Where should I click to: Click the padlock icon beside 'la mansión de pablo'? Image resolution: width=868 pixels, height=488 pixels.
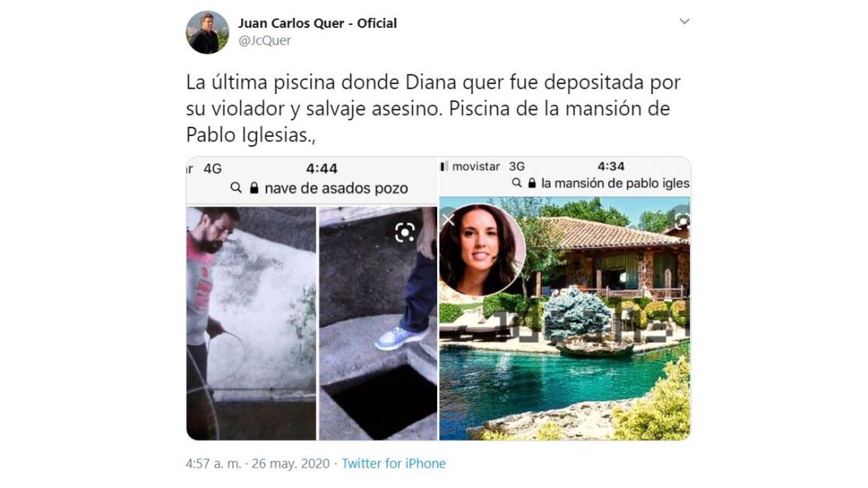(532, 183)
